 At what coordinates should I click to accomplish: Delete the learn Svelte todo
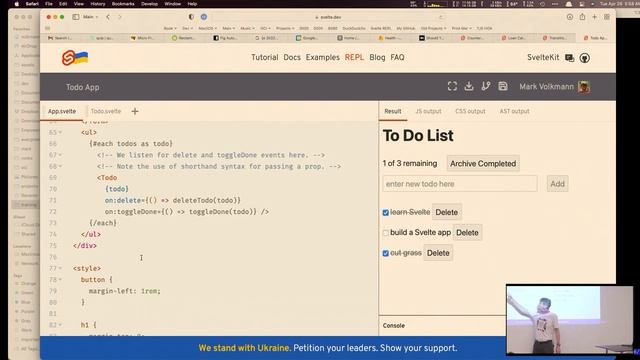pos(447,212)
